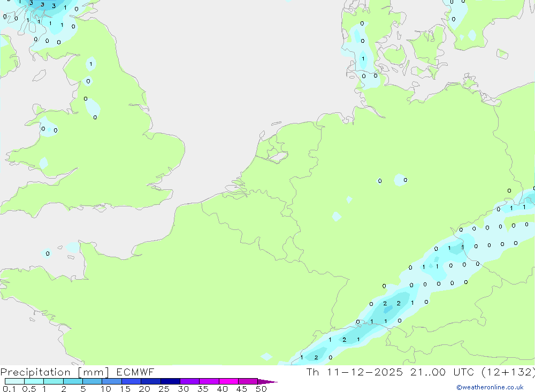535x392 pixels.
Task: Click the "Th 11-12-2025" date text
Action: click(x=355, y=372)
